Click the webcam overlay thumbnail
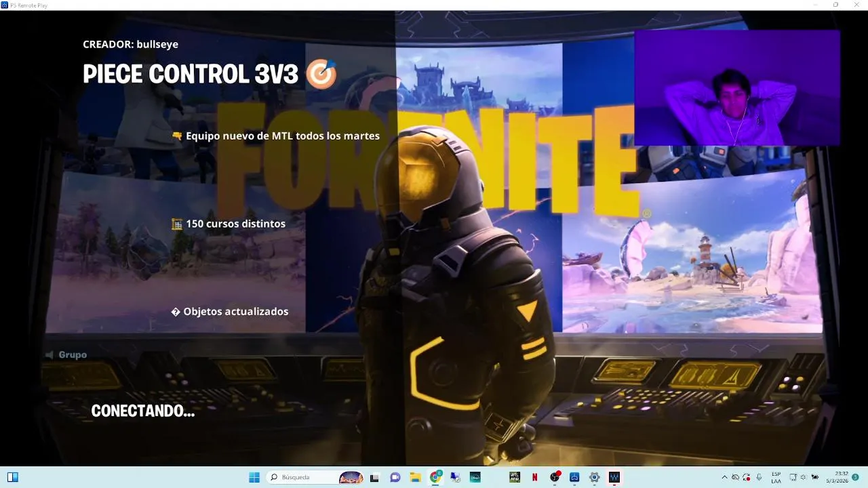Screen dimensions: 868x488 point(737,87)
